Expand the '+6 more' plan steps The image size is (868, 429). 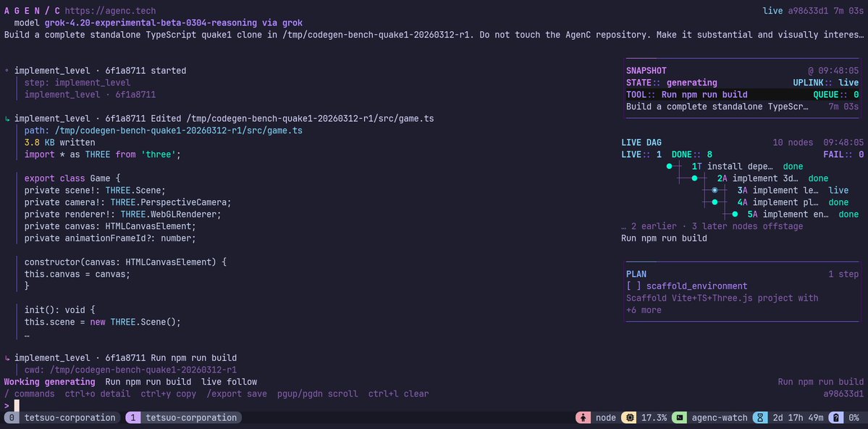coord(644,310)
